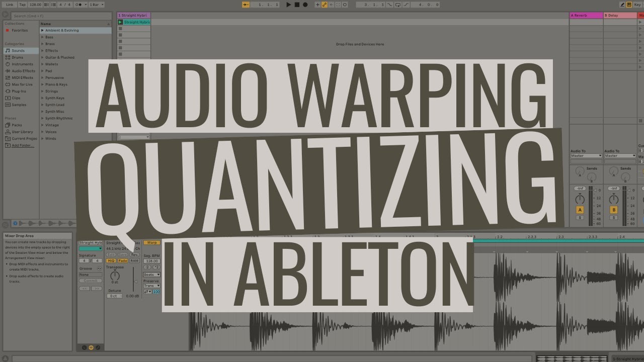This screenshot has height=362, width=644.
Task: Open the Samples category
Action: [x=19, y=105]
